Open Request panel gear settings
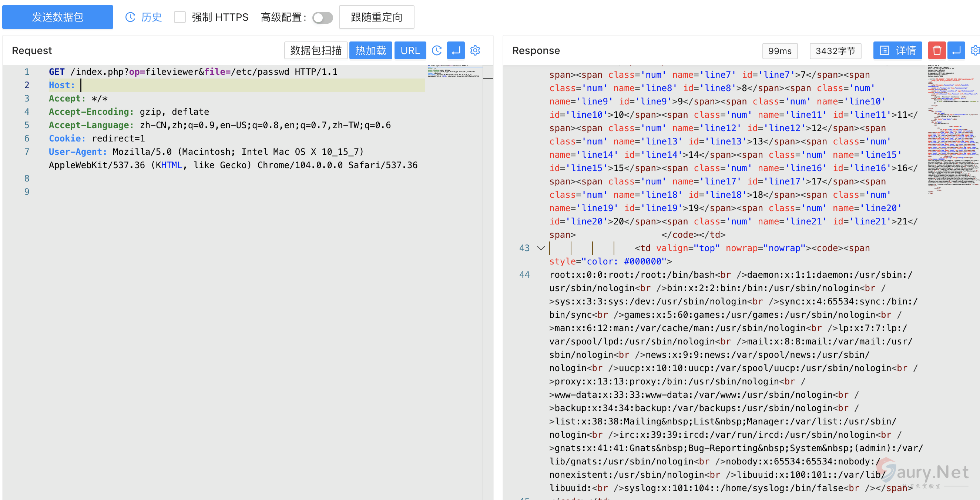The height and width of the screenshot is (500, 980). click(475, 51)
